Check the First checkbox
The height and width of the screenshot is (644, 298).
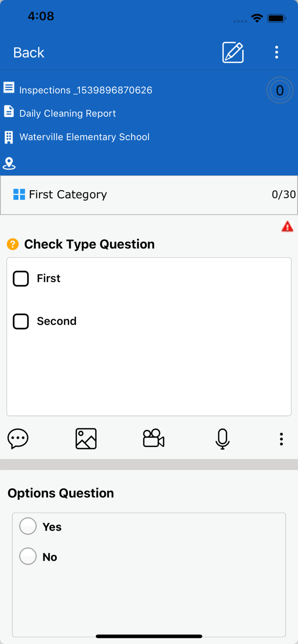pos(21,278)
